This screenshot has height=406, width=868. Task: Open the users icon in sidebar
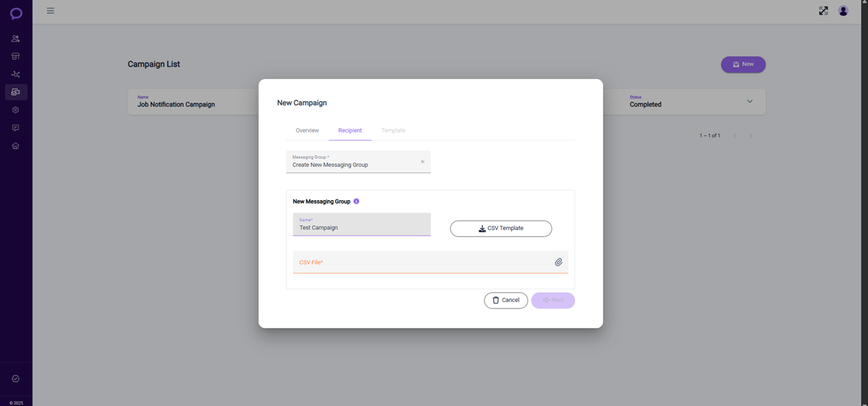click(16, 38)
